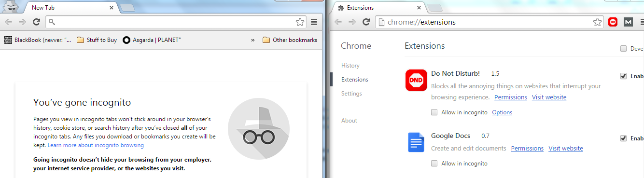
Task: Reload the chrome://extensions page
Action: coord(366,22)
